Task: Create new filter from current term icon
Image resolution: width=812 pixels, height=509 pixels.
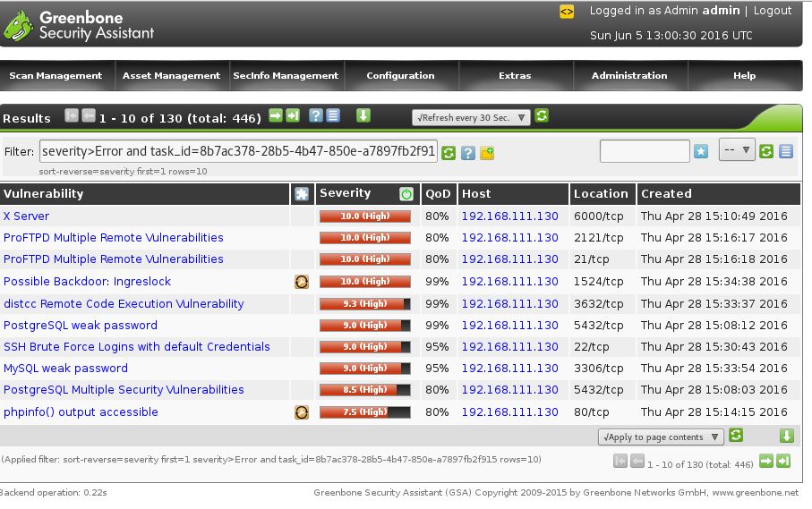Action: (x=487, y=153)
